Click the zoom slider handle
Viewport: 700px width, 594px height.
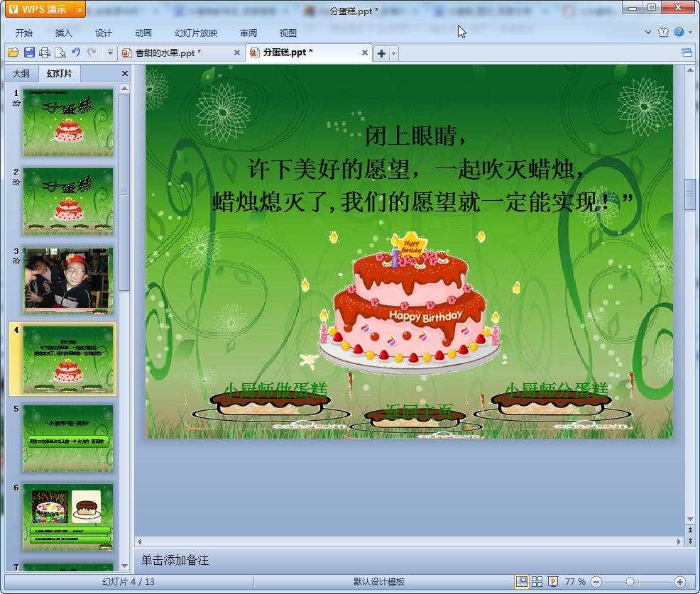click(x=630, y=582)
